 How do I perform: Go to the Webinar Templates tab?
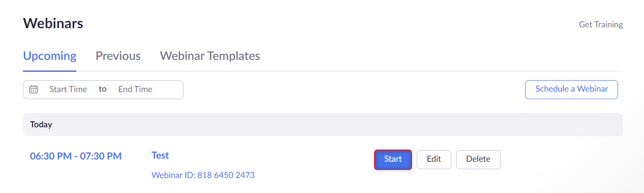(210, 56)
